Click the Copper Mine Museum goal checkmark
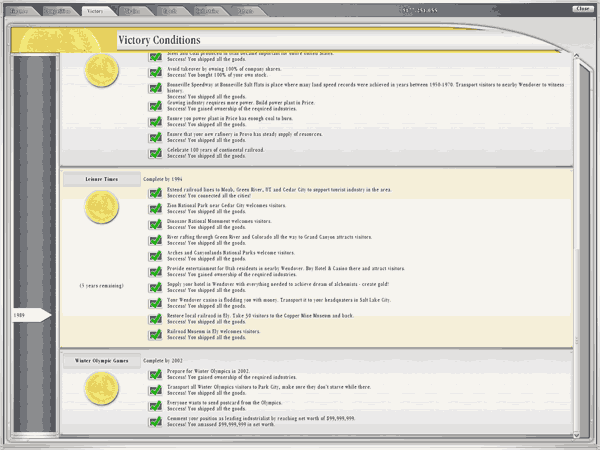 tap(155, 319)
